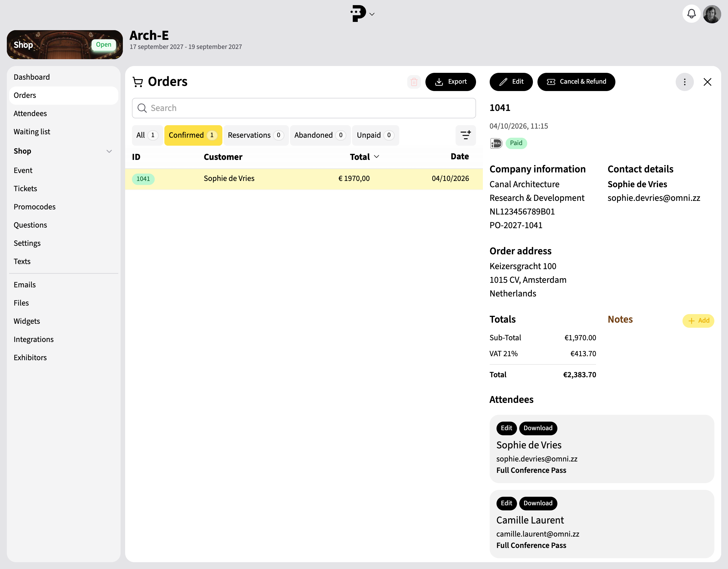Click order ID badge 1041
Image resolution: width=728 pixels, height=569 pixels.
[x=143, y=179]
